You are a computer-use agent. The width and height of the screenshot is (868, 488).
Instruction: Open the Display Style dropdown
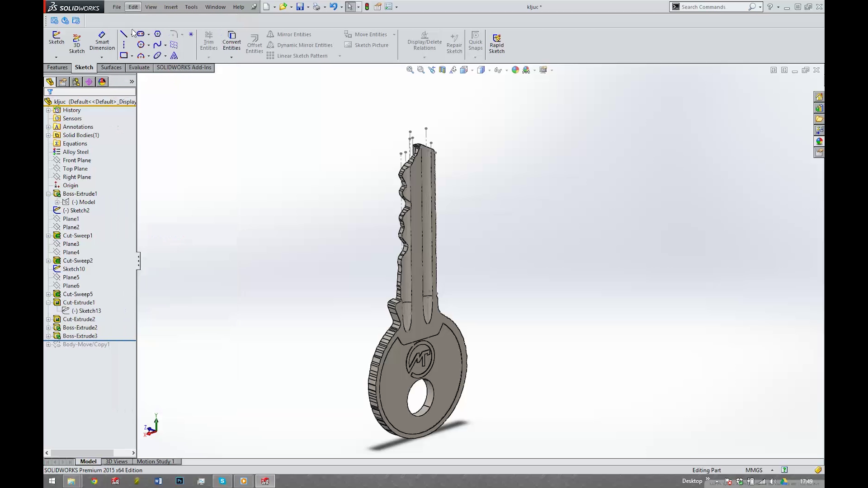click(489, 70)
